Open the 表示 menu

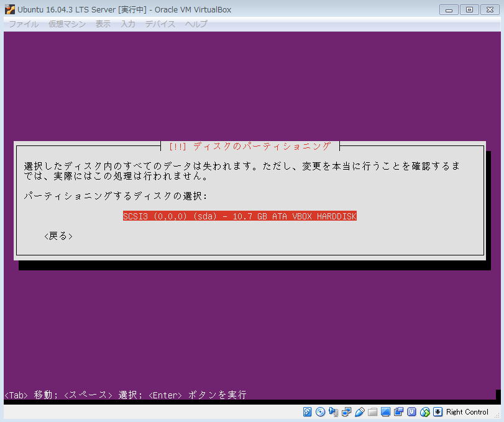(103, 24)
